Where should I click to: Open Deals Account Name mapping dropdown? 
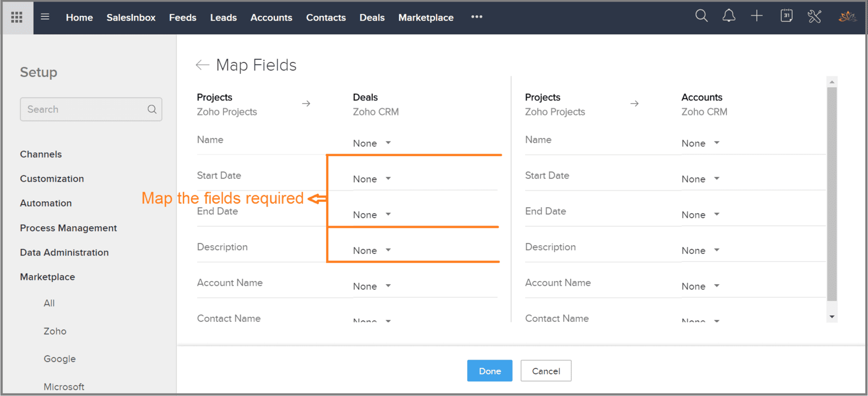point(372,286)
